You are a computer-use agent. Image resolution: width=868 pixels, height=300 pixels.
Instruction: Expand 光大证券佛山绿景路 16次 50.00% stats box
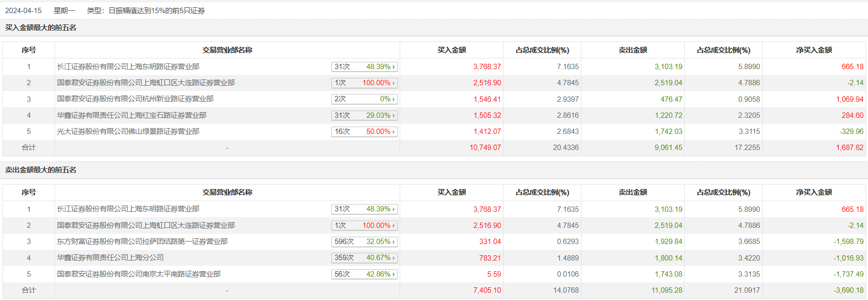click(364, 131)
